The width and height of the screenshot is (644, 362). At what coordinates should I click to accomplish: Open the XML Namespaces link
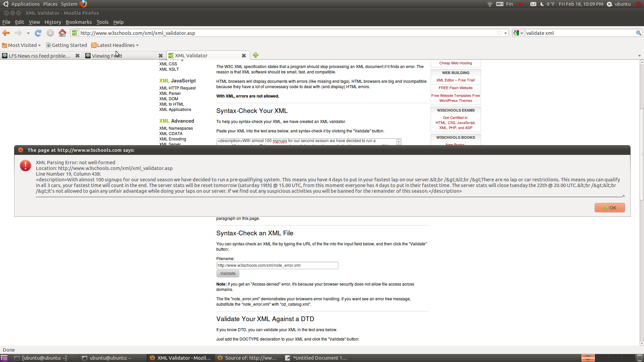pyautogui.click(x=176, y=128)
